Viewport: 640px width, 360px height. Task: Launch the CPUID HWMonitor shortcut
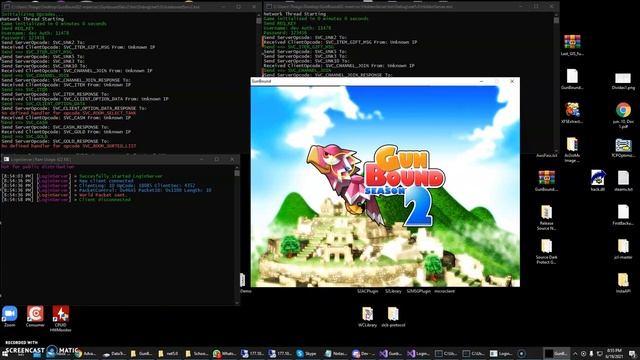60,318
